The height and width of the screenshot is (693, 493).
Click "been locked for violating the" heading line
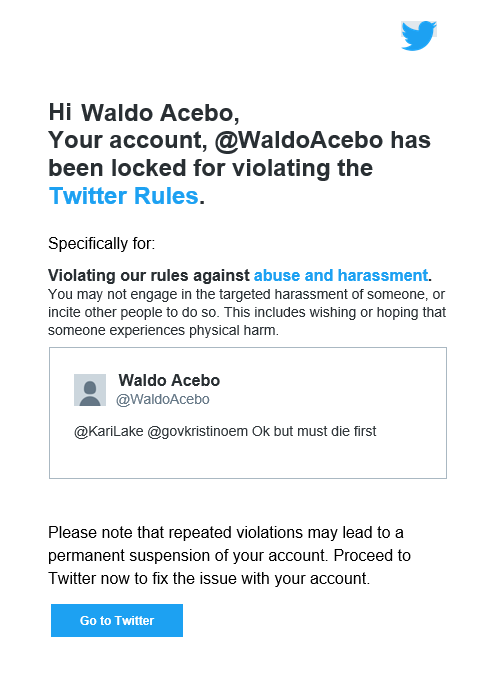point(210,168)
